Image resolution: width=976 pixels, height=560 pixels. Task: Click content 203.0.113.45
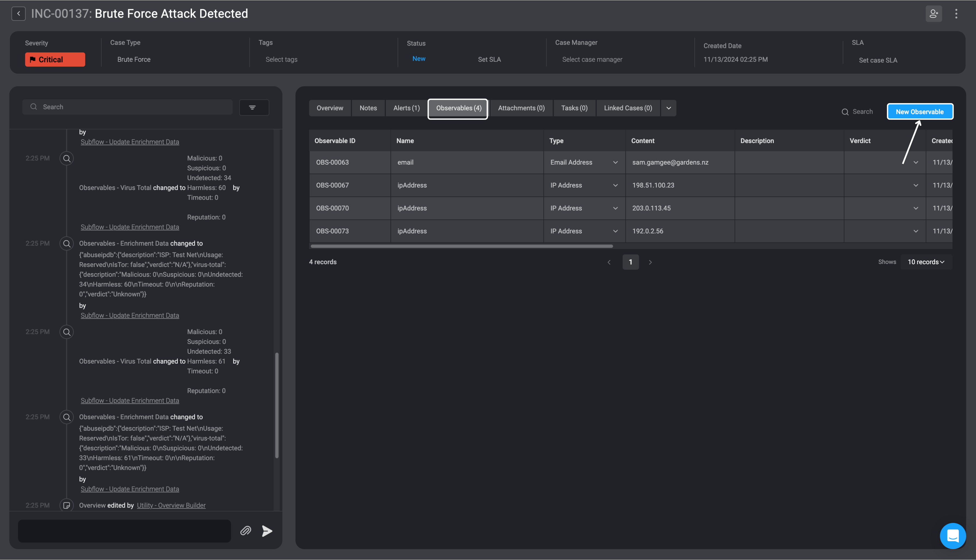651,208
